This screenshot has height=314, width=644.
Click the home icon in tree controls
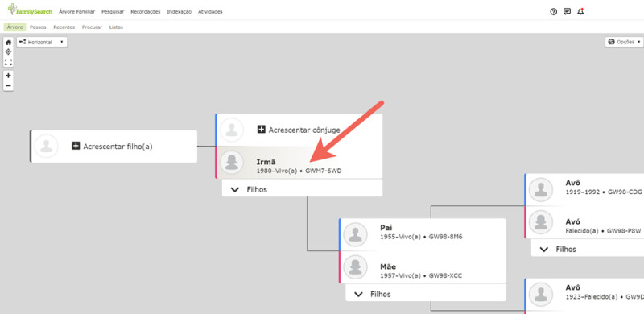pos(9,43)
